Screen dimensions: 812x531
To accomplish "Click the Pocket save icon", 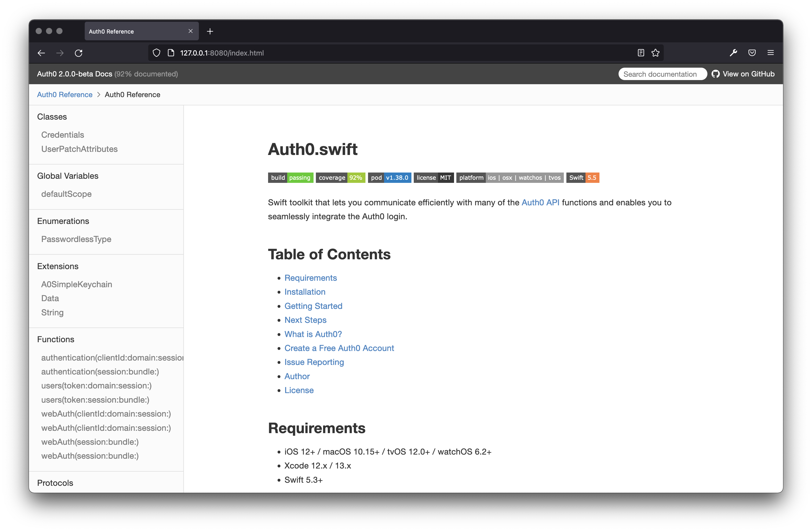I will pos(752,53).
